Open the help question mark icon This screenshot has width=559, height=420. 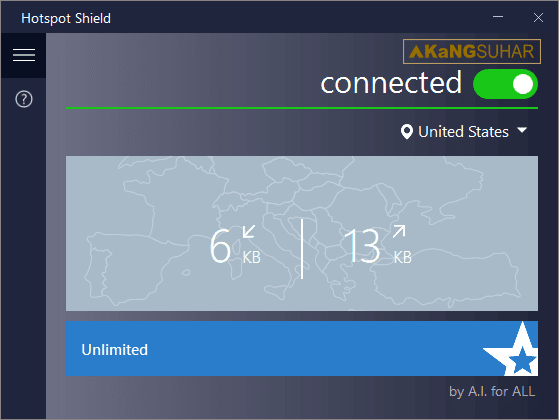(x=24, y=99)
